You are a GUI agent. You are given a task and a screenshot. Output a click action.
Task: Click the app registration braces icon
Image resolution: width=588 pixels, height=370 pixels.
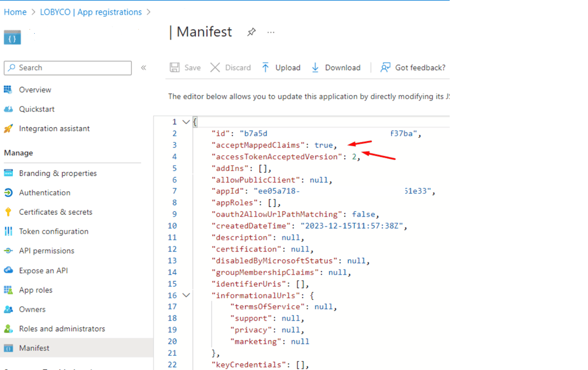12,37
